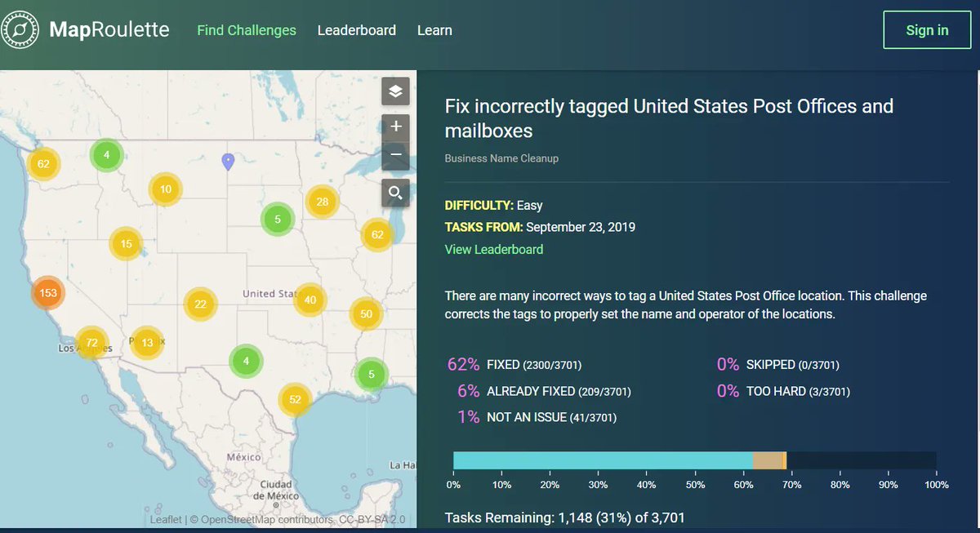Select the challenge title about Post Offices
This screenshot has width=980, height=533.
pos(669,118)
